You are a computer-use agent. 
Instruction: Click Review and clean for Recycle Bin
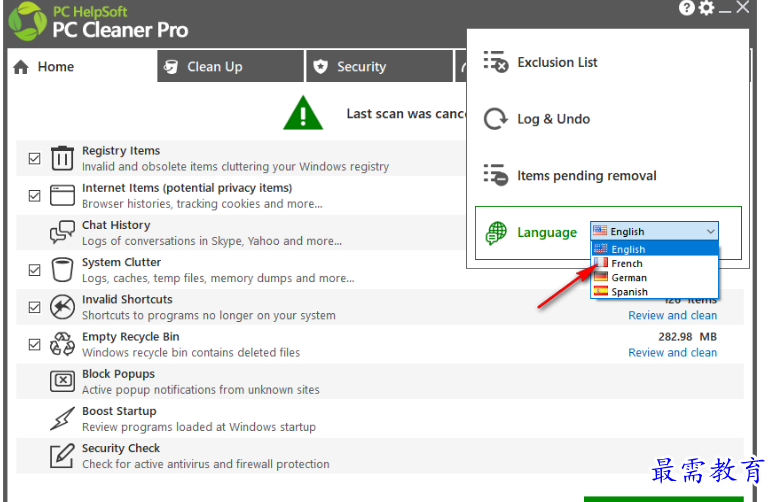(672, 353)
